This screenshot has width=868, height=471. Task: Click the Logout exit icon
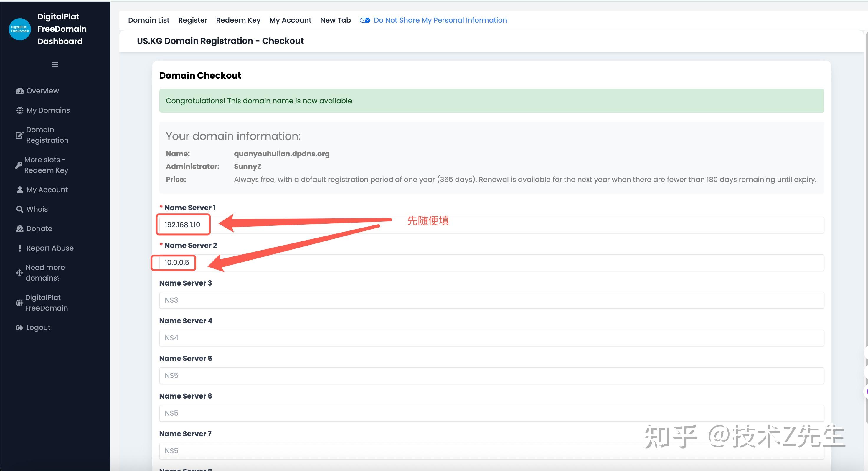pyautogui.click(x=19, y=327)
